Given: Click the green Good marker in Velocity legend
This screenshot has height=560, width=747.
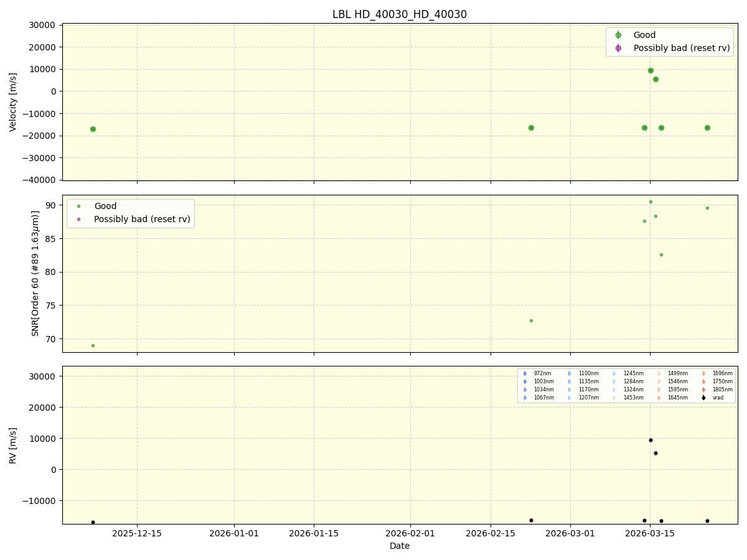Looking at the screenshot, I should [x=618, y=35].
